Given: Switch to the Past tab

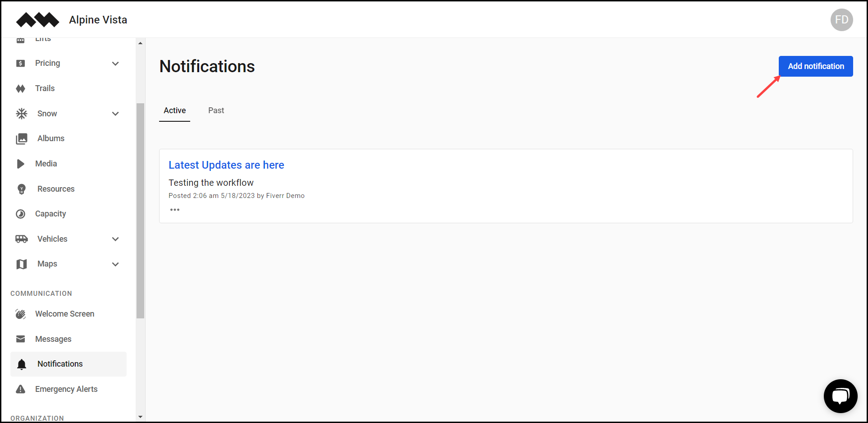Looking at the screenshot, I should (216, 110).
